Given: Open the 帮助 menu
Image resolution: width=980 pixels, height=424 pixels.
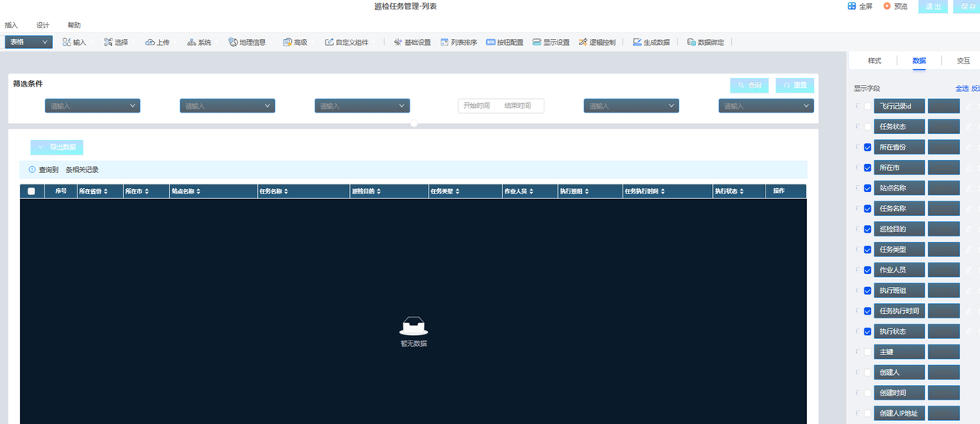Looking at the screenshot, I should pos(74,25).
